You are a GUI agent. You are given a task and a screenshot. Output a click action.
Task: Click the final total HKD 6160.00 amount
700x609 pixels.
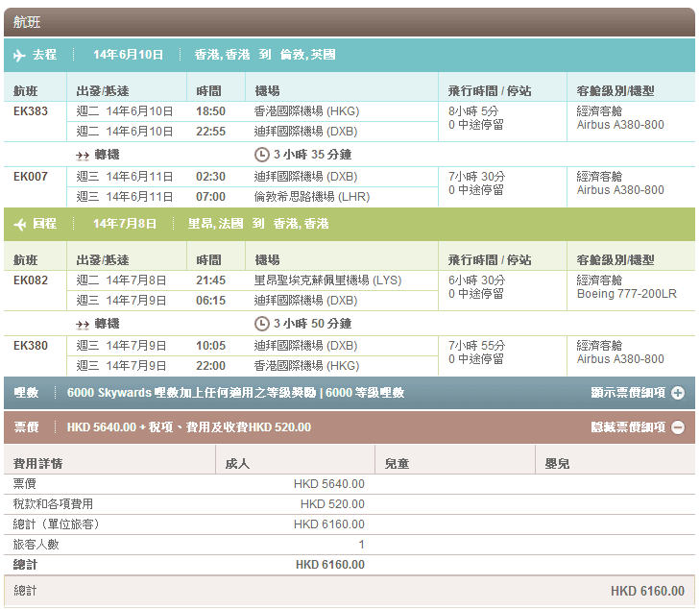tap(647, 592)
